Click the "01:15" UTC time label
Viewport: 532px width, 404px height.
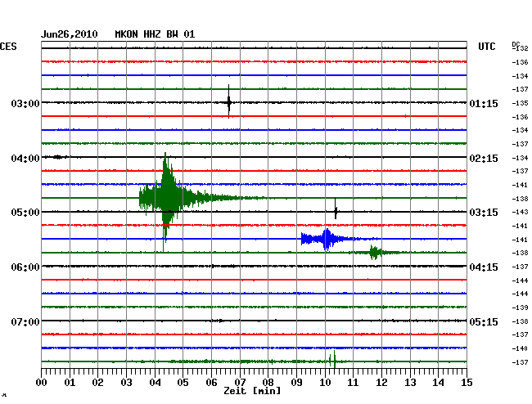click(484, 104)
